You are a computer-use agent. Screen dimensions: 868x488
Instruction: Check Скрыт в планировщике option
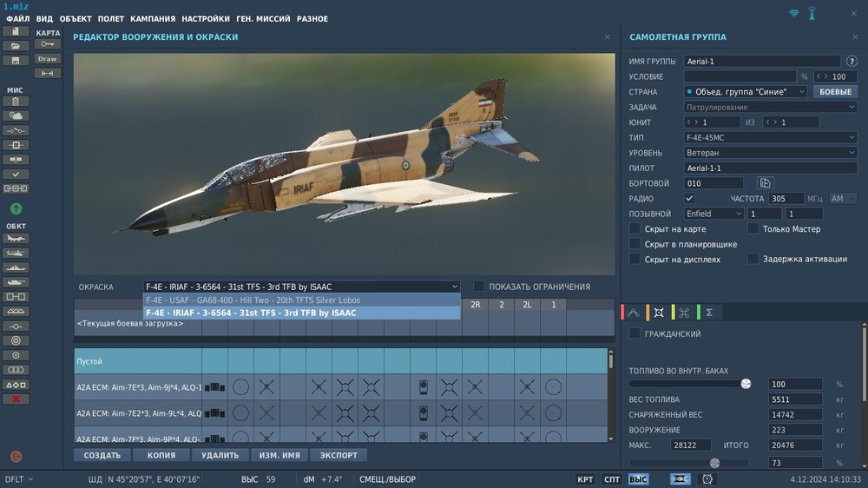(635, 244)
